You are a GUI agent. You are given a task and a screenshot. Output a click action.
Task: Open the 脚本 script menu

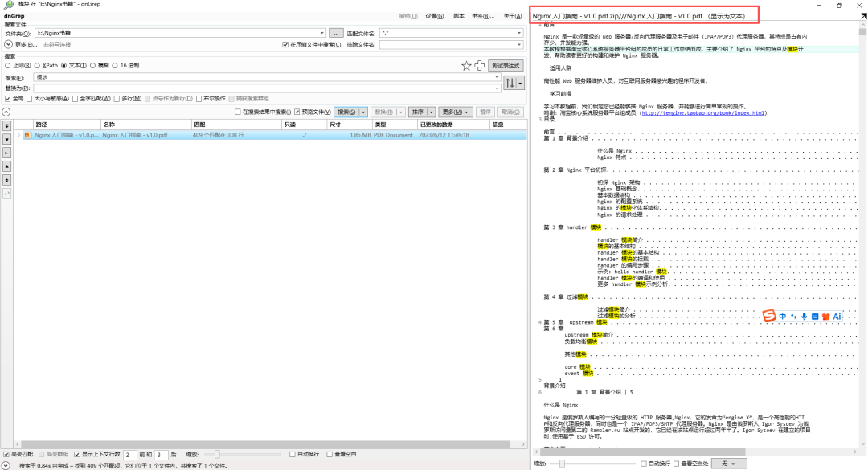coord(459,17)
